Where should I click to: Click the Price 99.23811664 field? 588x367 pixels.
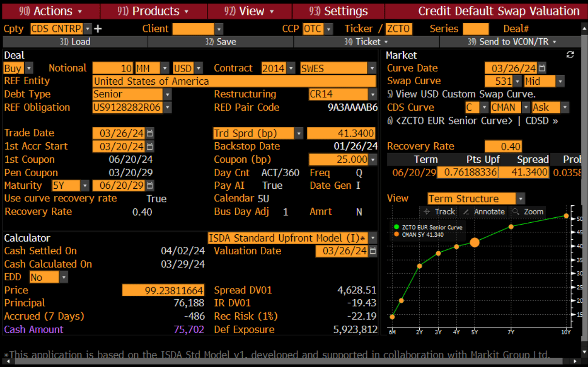163,291
